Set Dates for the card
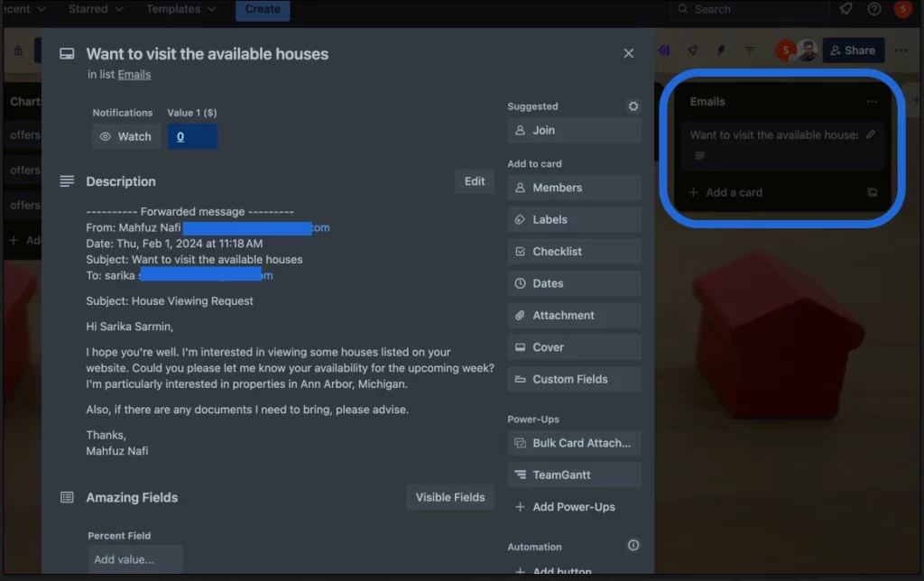 (x=574, y=283)
